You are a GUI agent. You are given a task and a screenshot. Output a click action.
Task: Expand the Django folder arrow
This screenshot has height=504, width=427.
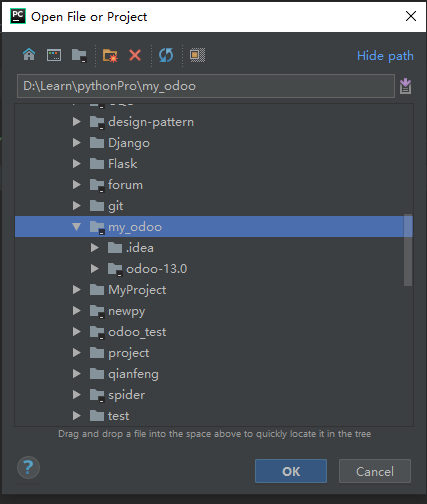coord(77,143)
